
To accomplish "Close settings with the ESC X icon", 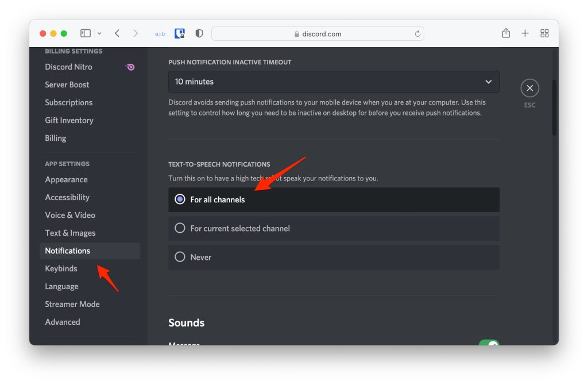I will 529,88.
